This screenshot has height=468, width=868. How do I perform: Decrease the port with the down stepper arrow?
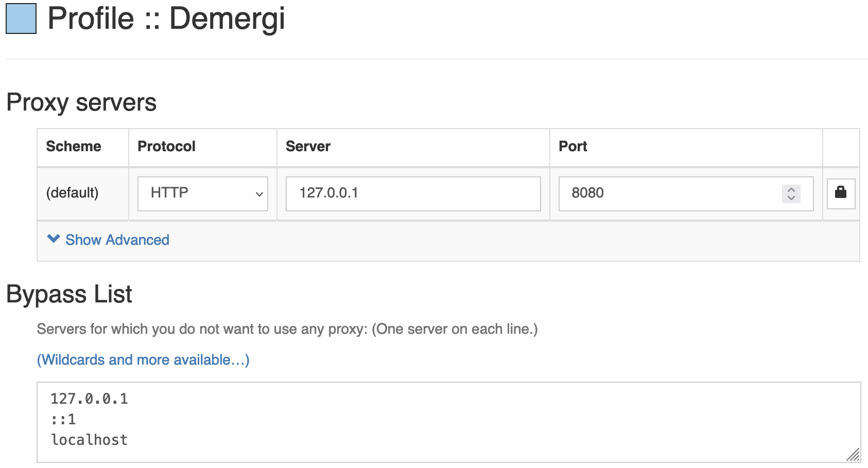[x=791, y=198]
